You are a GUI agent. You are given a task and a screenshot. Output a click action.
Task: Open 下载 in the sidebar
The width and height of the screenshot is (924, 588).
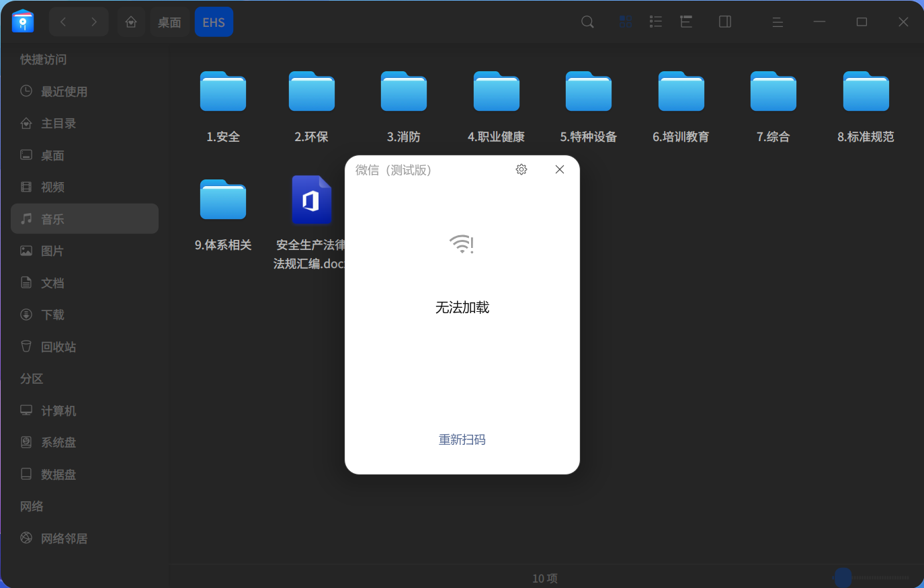point(85,314)
